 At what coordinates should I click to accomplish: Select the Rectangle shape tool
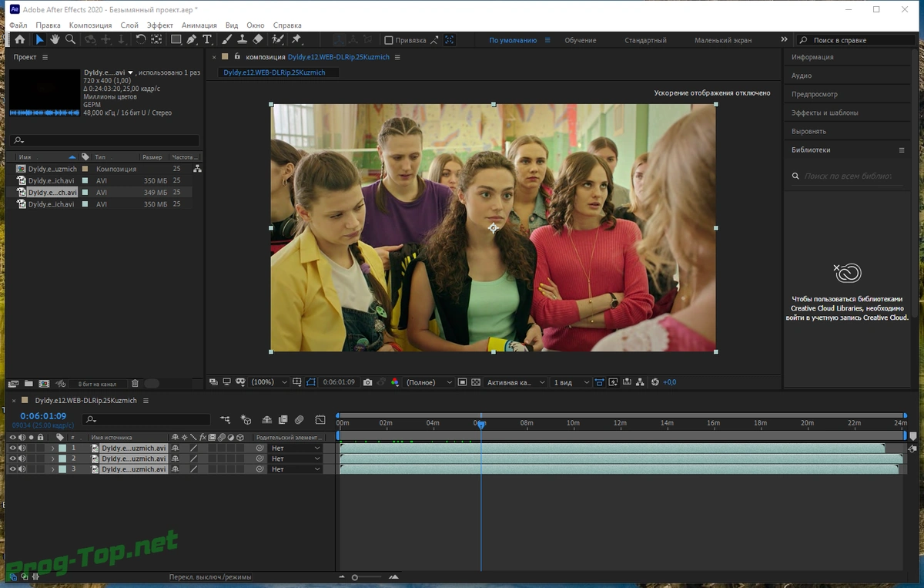176,39
